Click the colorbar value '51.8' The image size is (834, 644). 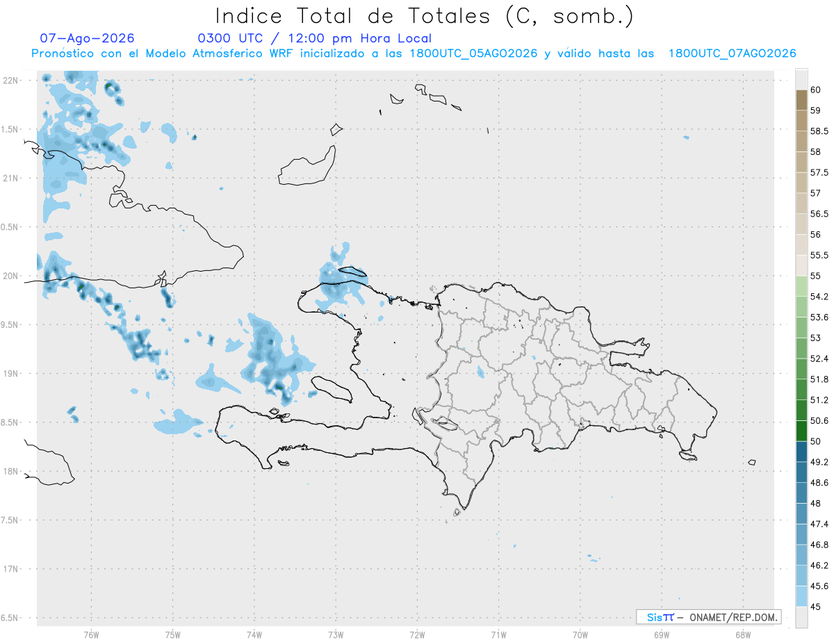pyautogui.click(x=819, y=379)
